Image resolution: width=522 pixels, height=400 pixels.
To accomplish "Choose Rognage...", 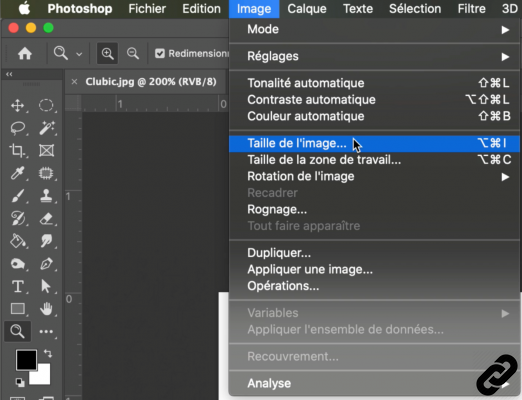I will click(x=375, y=209).
